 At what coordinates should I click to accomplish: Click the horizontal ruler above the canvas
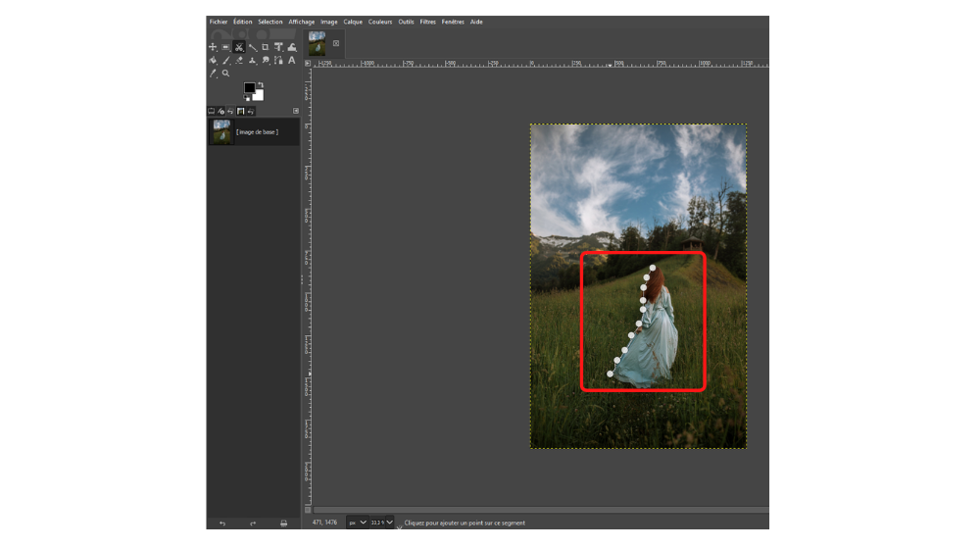541,63
